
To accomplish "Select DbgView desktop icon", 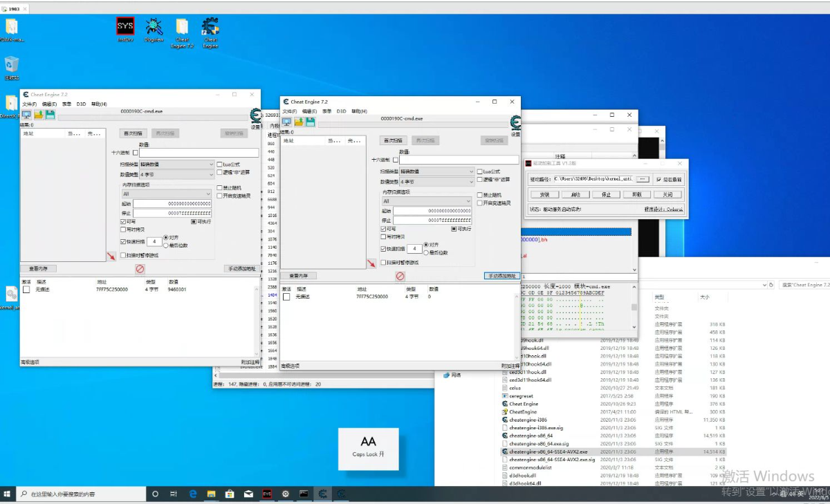I will [x=154, y=30].
